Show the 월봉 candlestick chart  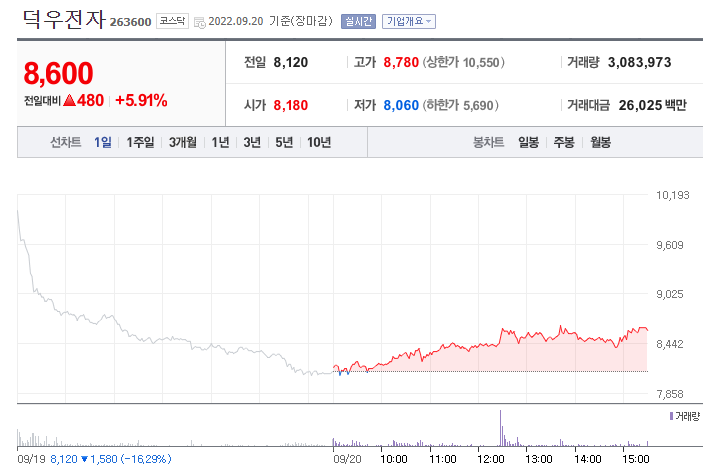point(600,142)
